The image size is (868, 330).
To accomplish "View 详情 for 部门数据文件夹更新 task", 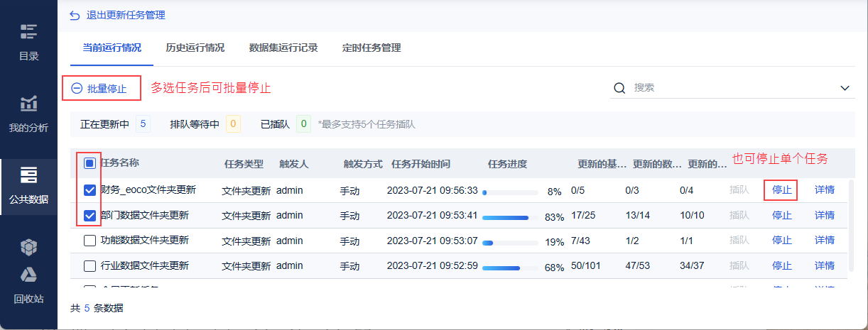I will [825, 215].
